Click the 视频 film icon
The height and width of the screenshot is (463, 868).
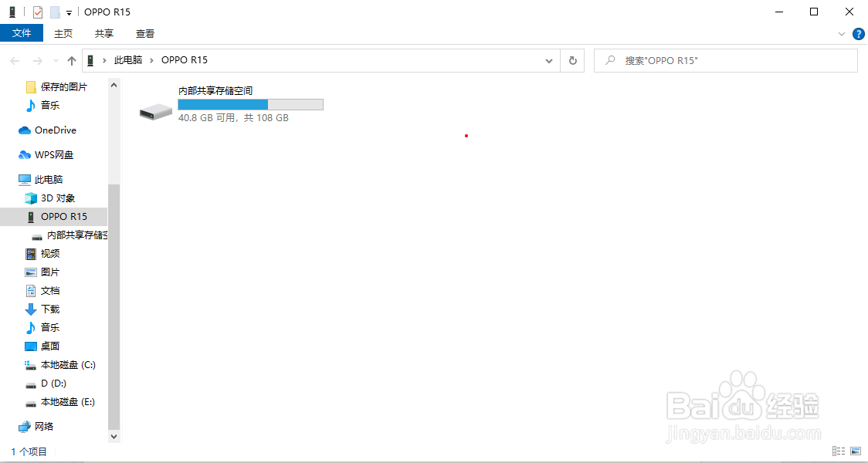pos(31,254)
